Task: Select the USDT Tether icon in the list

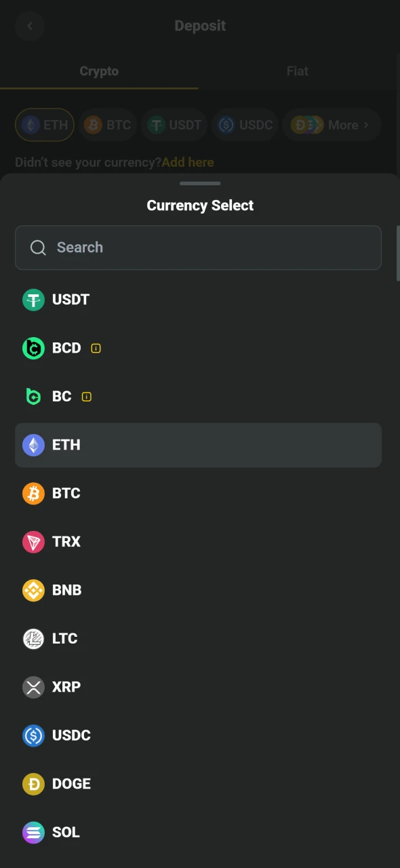Action: [33, 299]
